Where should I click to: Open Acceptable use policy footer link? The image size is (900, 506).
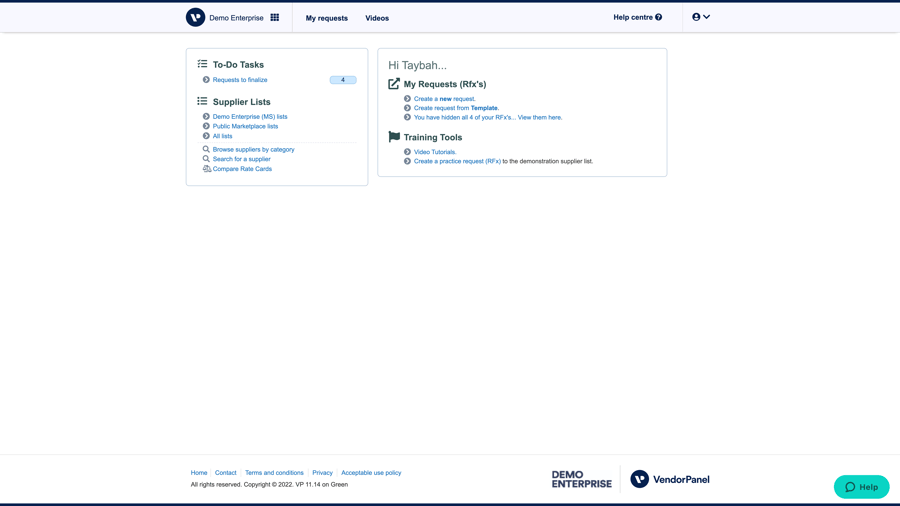[x=371, y=473]
